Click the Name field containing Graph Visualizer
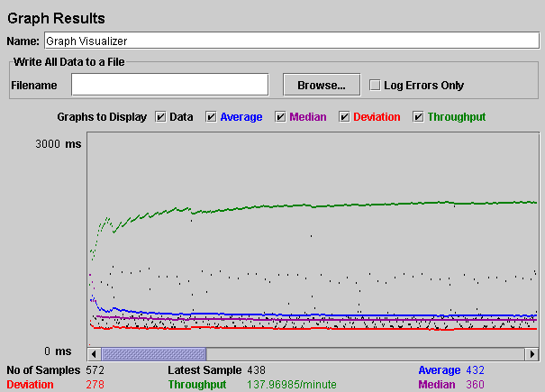The width and height of the screenshot is (545, 392). click(x=292, y=41)
